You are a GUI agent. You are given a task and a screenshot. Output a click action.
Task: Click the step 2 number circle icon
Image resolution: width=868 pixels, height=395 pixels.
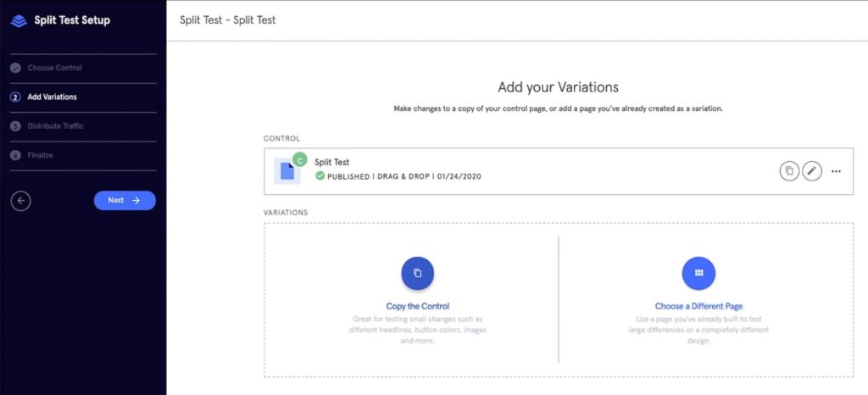[15, 97]
